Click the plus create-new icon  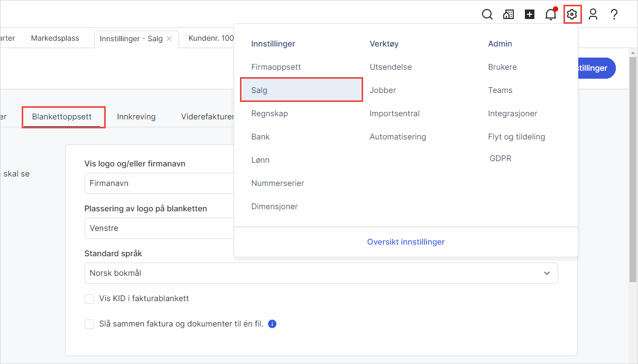point(530,15)
